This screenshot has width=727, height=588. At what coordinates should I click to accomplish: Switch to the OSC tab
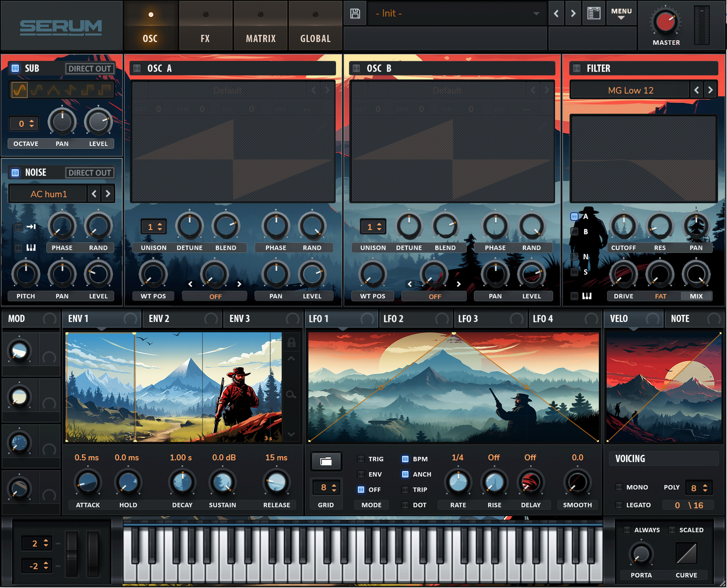[x=150, y=26]
